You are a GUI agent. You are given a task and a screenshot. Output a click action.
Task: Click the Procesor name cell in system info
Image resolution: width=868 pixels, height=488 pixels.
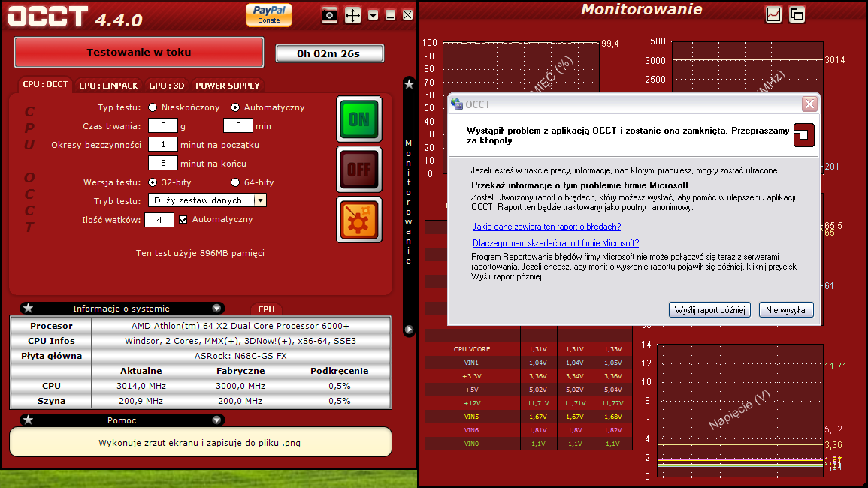tap(240, 326)
